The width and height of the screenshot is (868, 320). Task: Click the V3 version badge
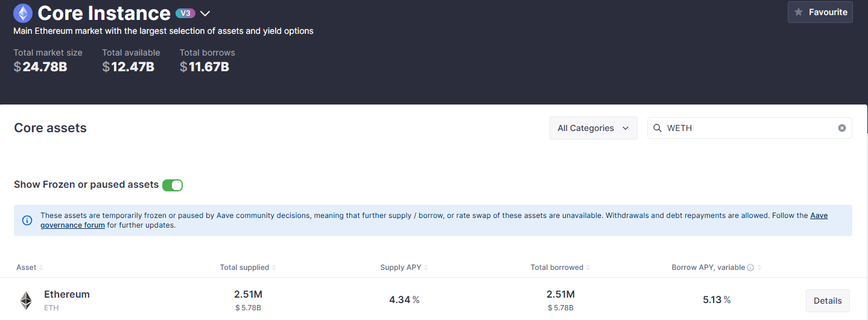(185, 13)
